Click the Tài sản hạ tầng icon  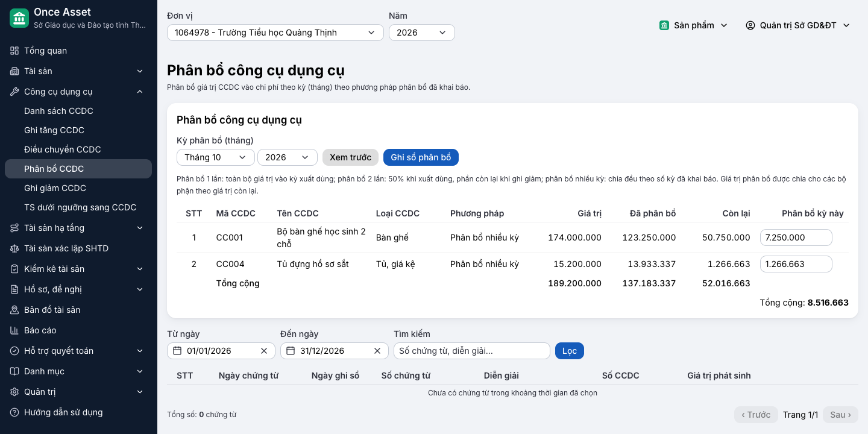coord(14,228)
